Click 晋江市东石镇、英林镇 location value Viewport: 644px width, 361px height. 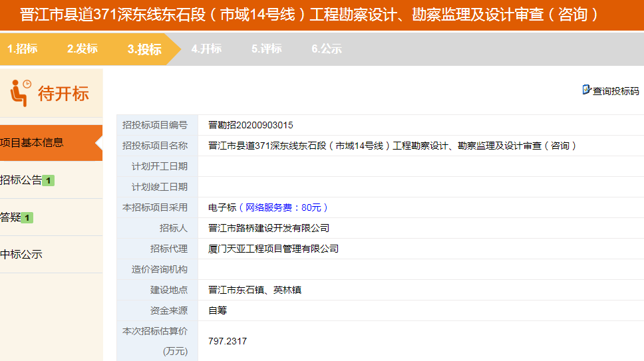[255, 290]
